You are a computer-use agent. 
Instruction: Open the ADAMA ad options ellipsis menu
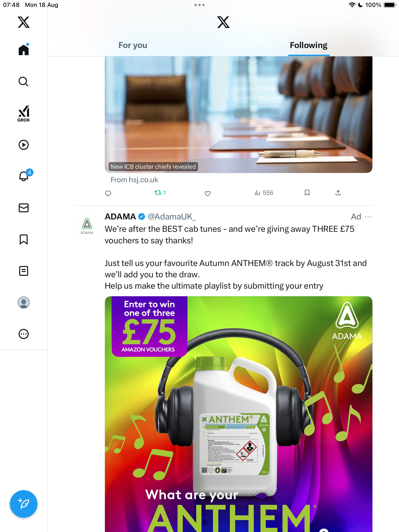point(368,217)
